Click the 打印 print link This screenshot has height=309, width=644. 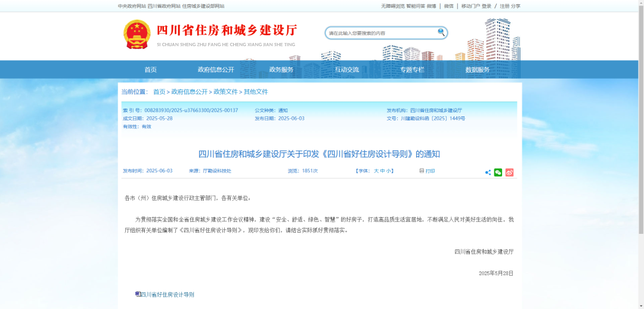tap(430, 171)
